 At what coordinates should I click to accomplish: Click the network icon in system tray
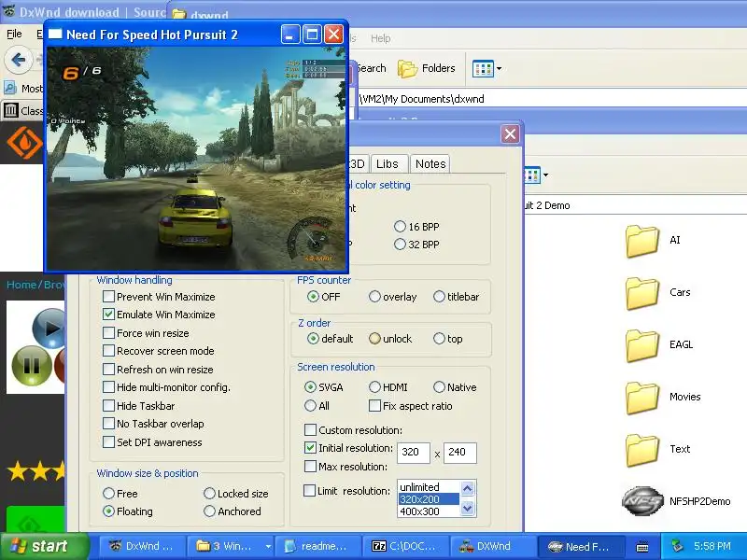point(676,546)
